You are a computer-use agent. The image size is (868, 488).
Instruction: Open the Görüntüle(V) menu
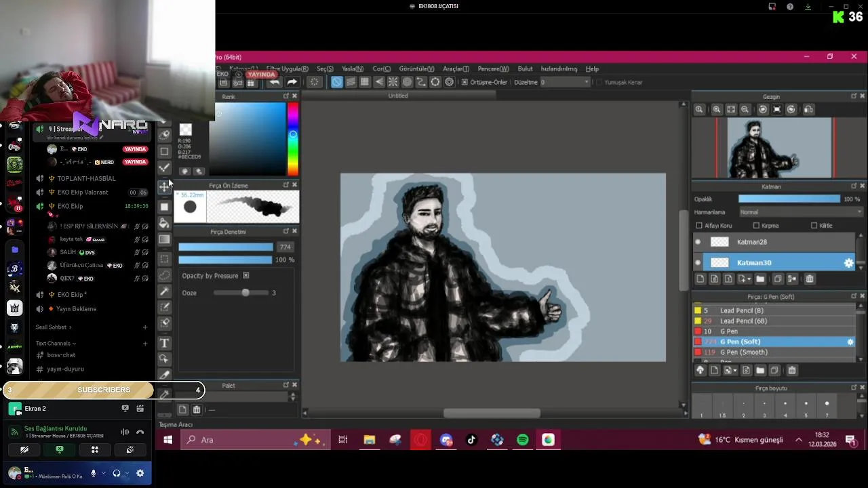(x=416, y=68)
